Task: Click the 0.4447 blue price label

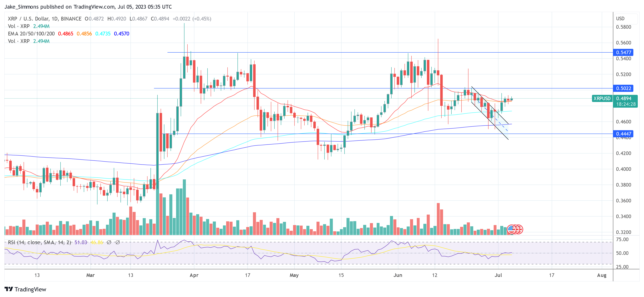Action: tap(623, 134)
